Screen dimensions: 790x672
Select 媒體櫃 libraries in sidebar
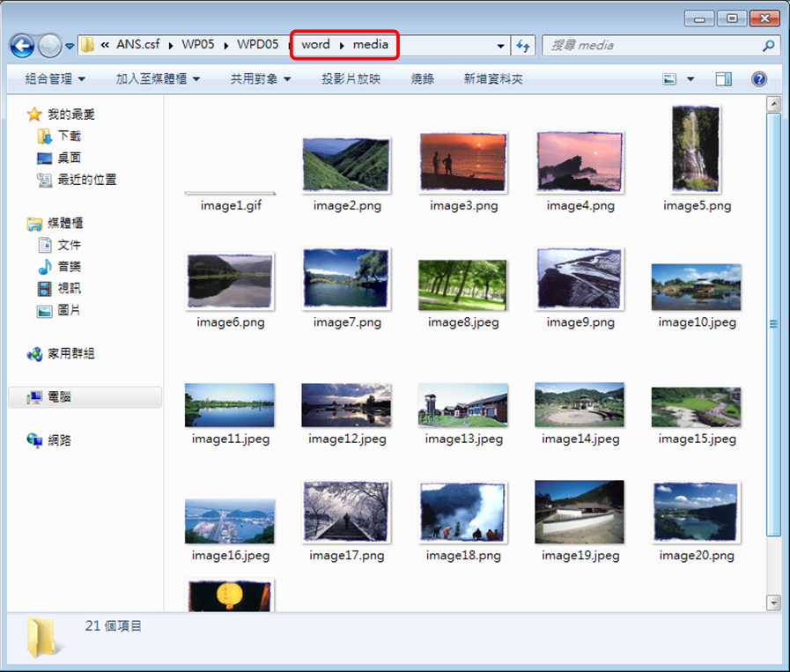[x=55, y=223]
